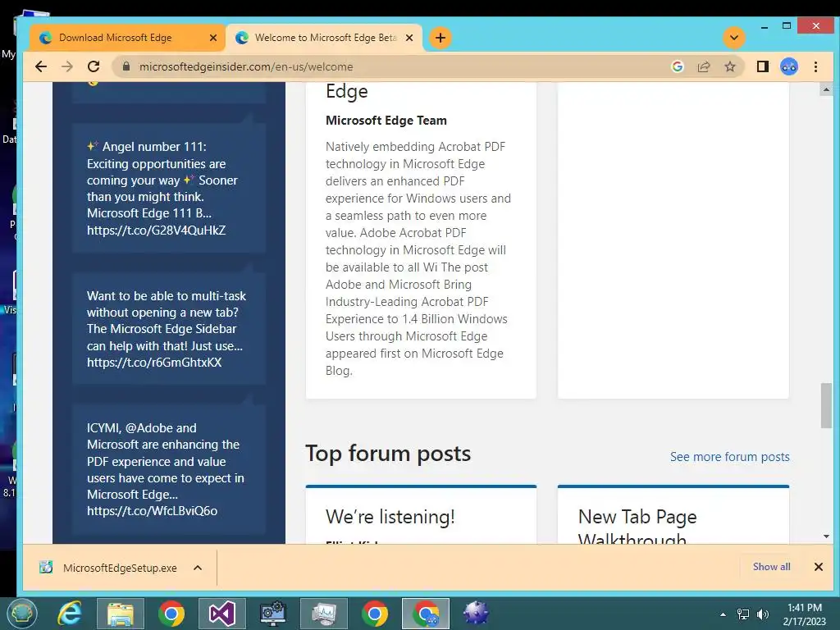This screenshot has width=840, height=630.
Task: Open the https://t.co/G28V4QuHkZ link
Action: (x=157, y=230)
